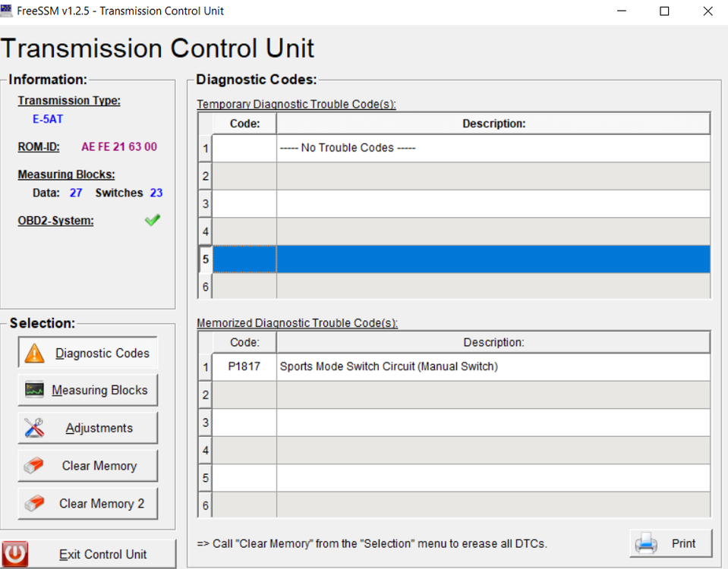728x569 pixels.
Task: Select Sports Mode Switch Circuit description cell
Action: pyautogui.click(x=493, y=366)
